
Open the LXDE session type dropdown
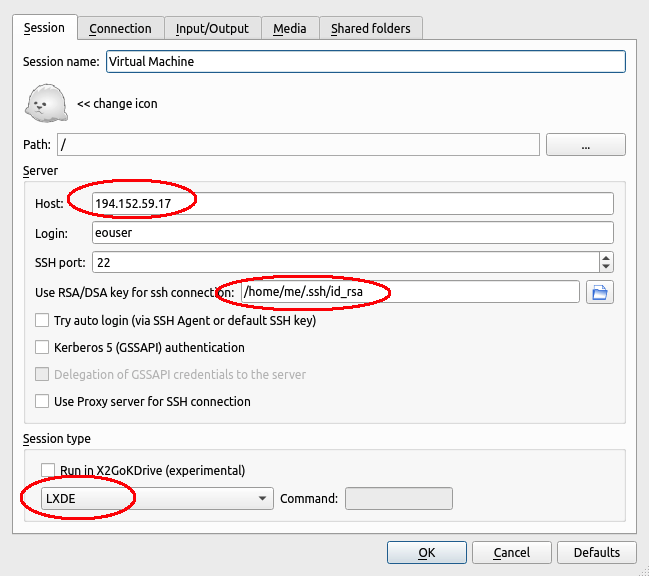(156, 498)
